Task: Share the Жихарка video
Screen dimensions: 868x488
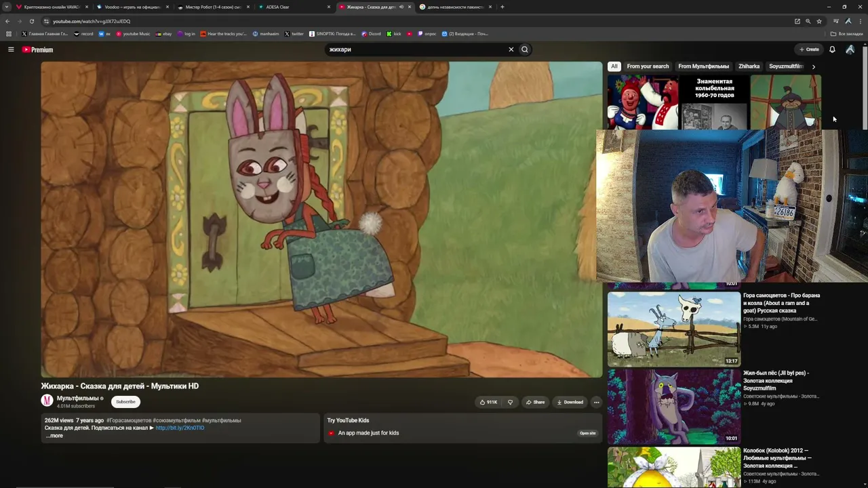Action: tap(535, 402)
